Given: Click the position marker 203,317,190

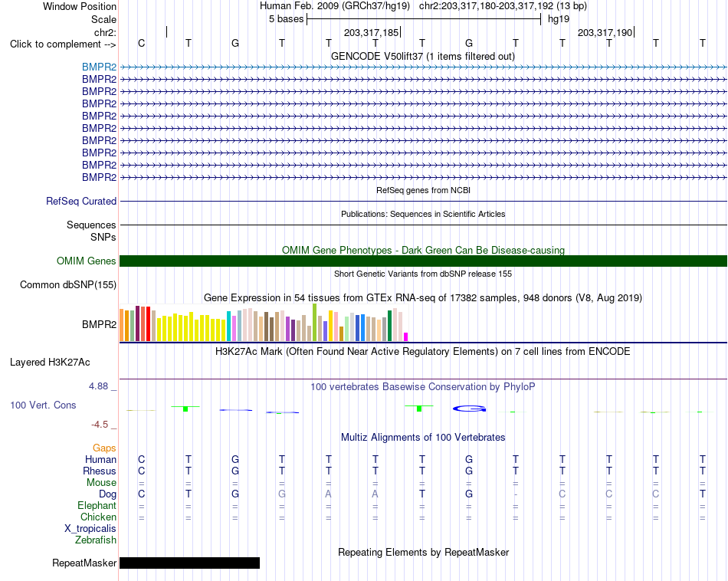Looking at the screenshot, I should coord(605,32).
